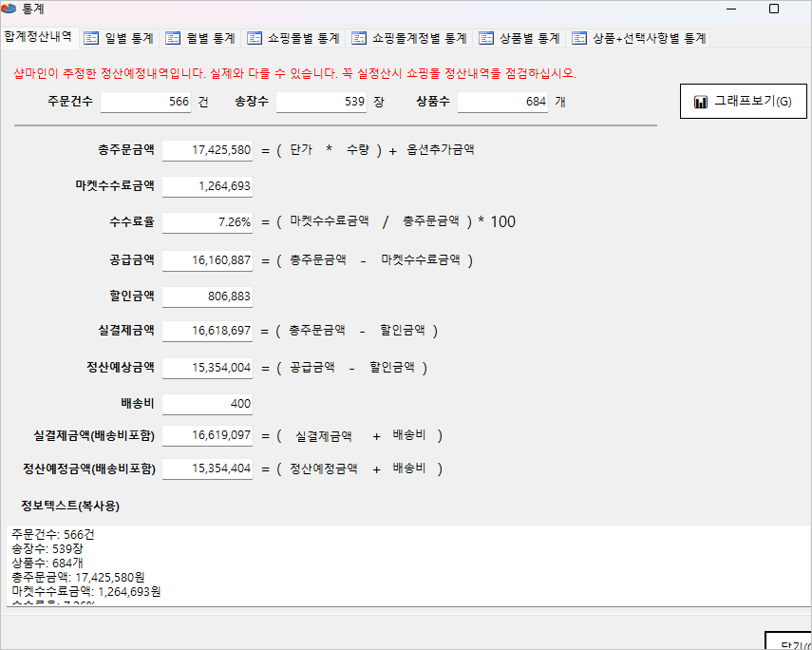Click the 그래프보기(G) button
Screen dimensions: 812x650
tap(743, 101)
